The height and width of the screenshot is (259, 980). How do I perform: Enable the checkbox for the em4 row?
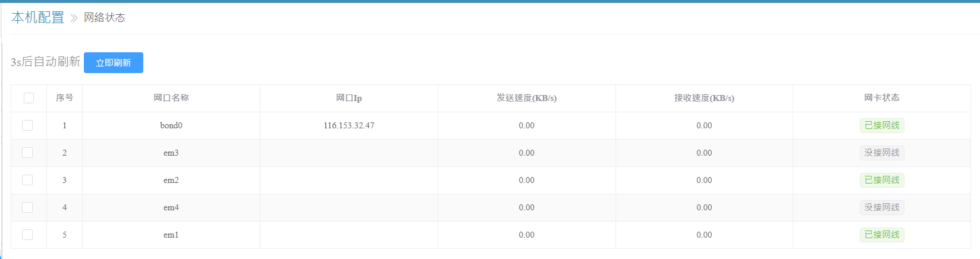pos(27,207)
